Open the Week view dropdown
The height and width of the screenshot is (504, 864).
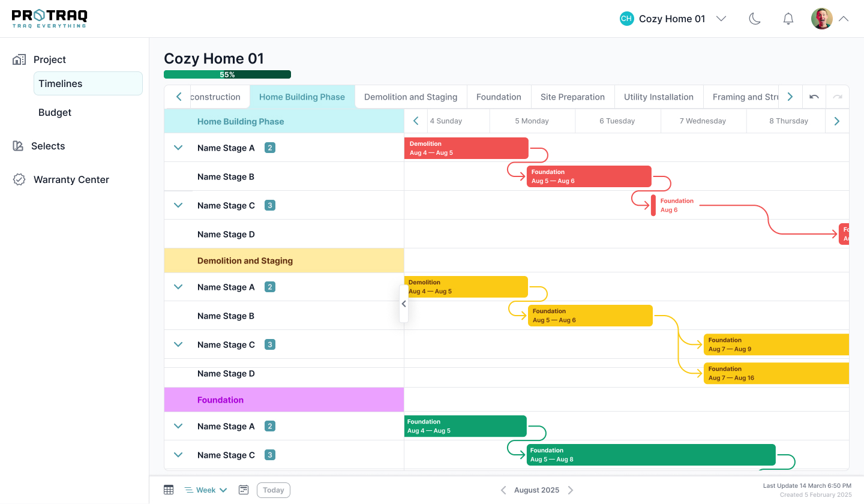(206, 490)
